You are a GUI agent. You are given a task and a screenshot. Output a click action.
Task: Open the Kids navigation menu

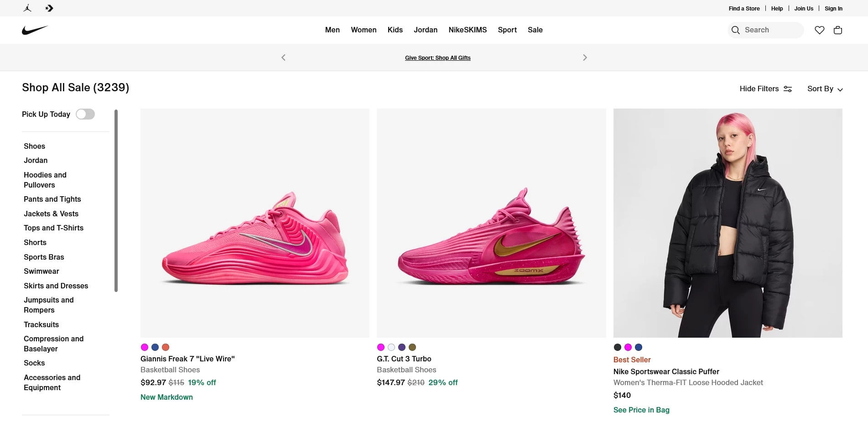point(395,30)
